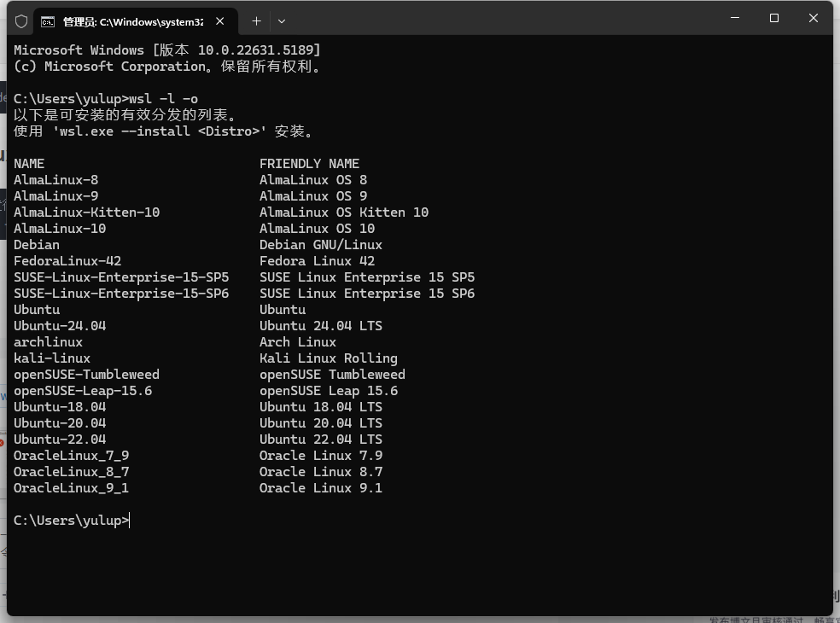Click the archlinux entry in the NAME column
This screenshot has height=623, width=840.
(x=48, y=341)
